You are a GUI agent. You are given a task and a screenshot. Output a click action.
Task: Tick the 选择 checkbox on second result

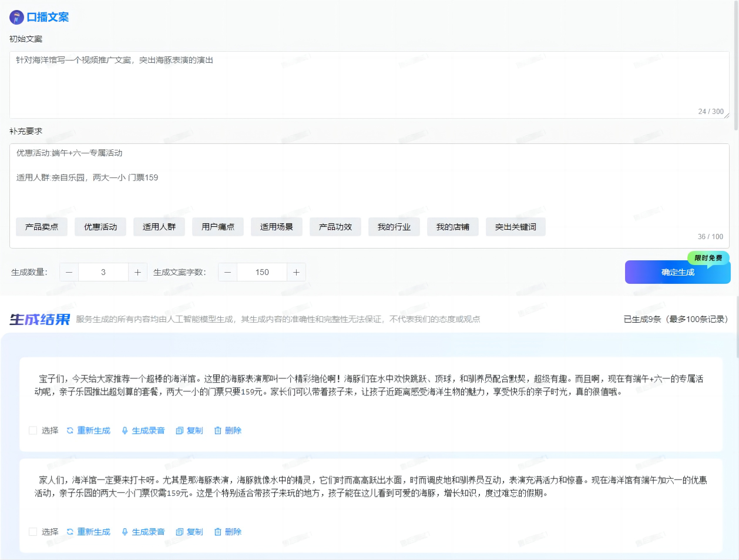click(33, 532)
